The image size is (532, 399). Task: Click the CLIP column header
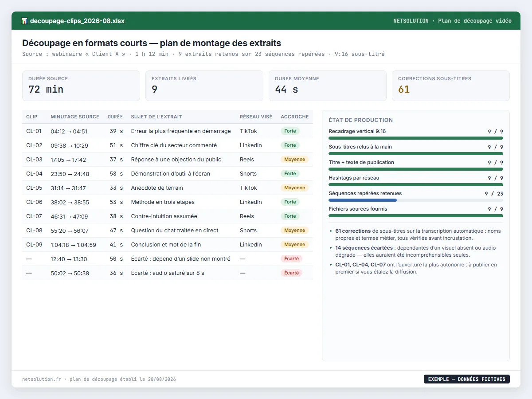[x=32, y=117]
